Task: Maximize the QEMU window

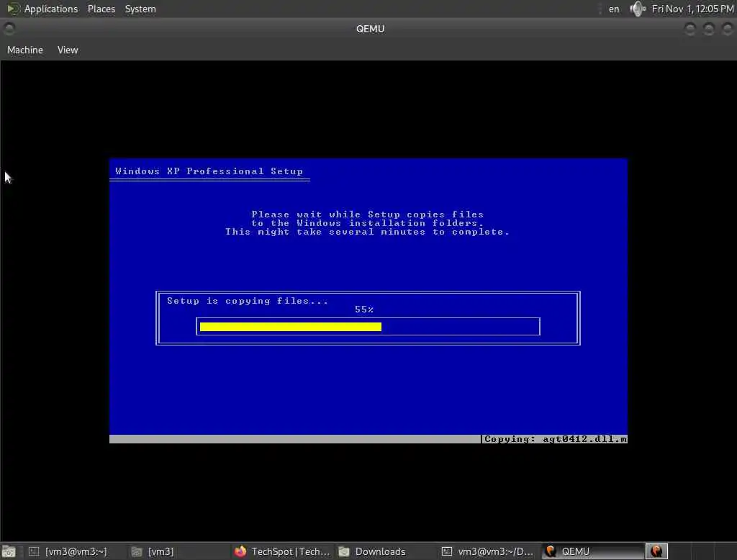Action: [709, 30]
